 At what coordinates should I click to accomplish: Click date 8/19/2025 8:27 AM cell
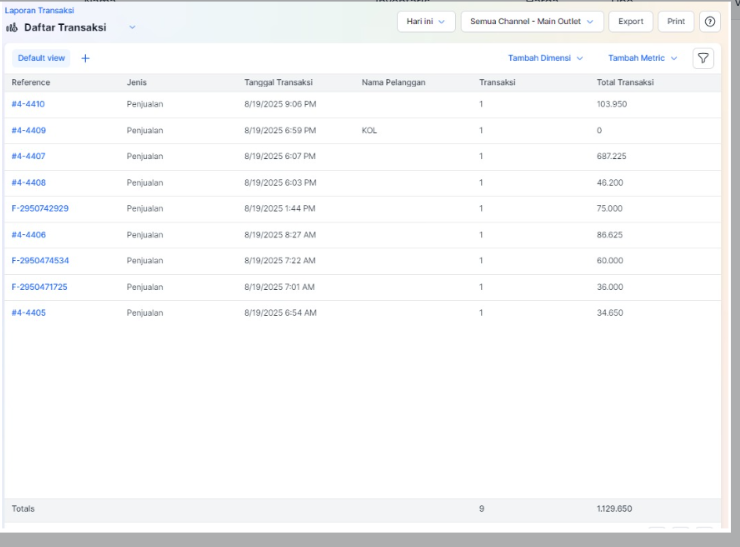point(280,235)
